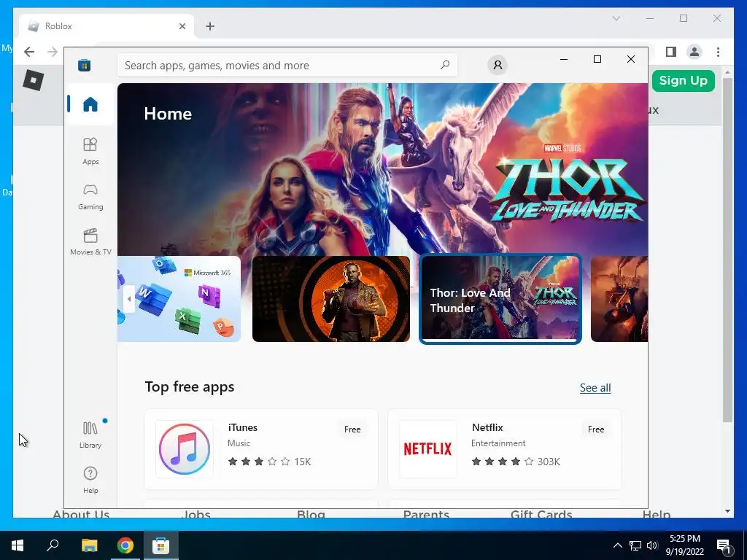
Task: Click the Microsoft Store logo icon
Action: (85, 65)
